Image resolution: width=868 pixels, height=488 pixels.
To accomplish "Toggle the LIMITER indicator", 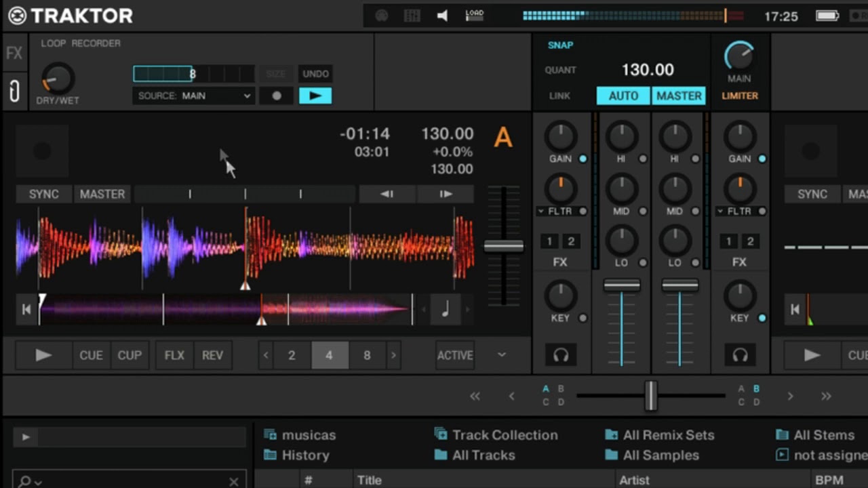I will point(740,96).
